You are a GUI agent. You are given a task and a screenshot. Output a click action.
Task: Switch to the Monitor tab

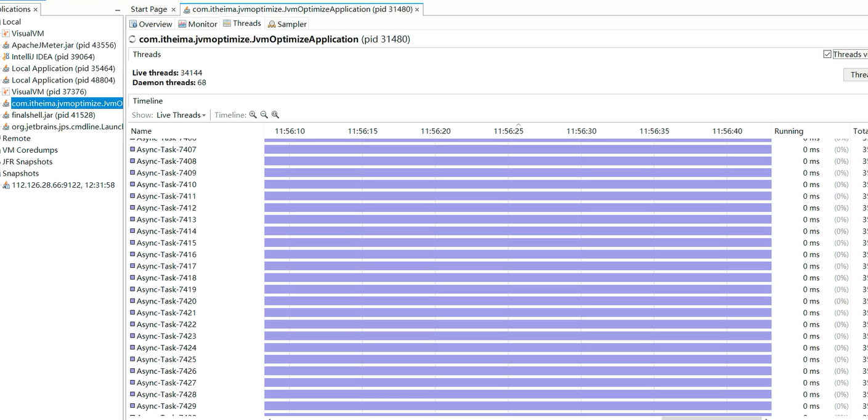[198, 24]
